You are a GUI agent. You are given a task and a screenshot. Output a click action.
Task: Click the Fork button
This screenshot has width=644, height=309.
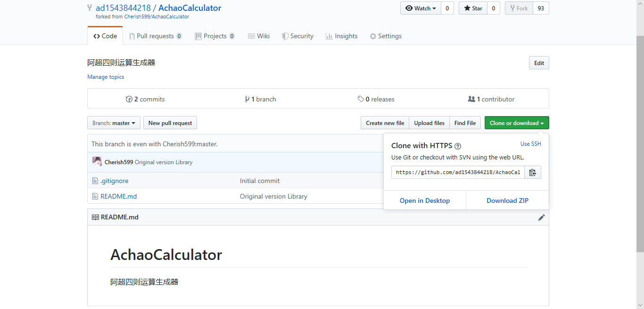(519, 8)
